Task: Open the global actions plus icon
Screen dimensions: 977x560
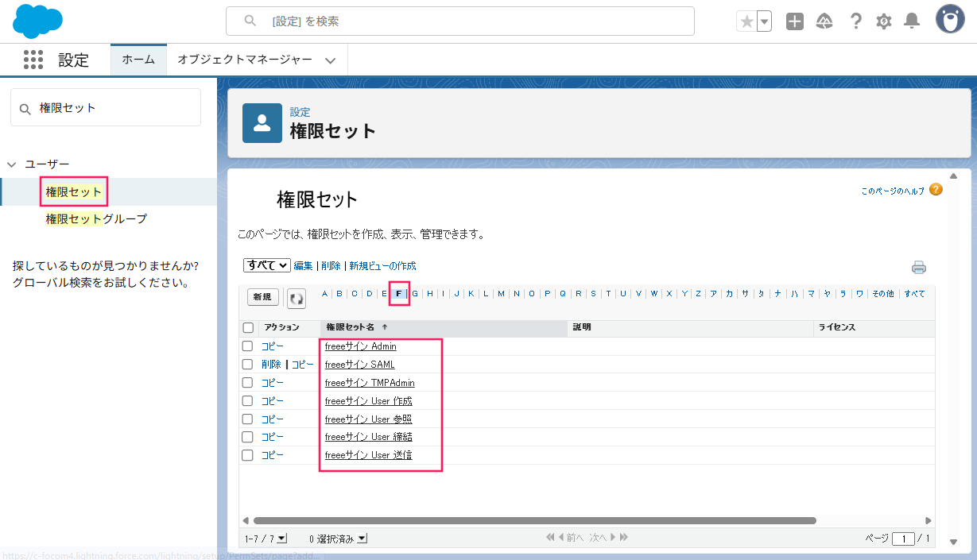Action: [x=795, y=21]
